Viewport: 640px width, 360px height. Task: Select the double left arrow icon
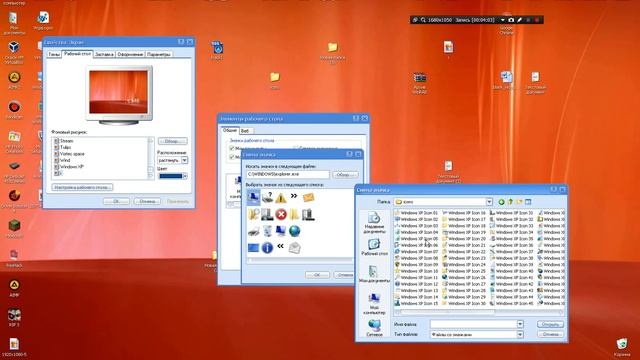[280, 246]
